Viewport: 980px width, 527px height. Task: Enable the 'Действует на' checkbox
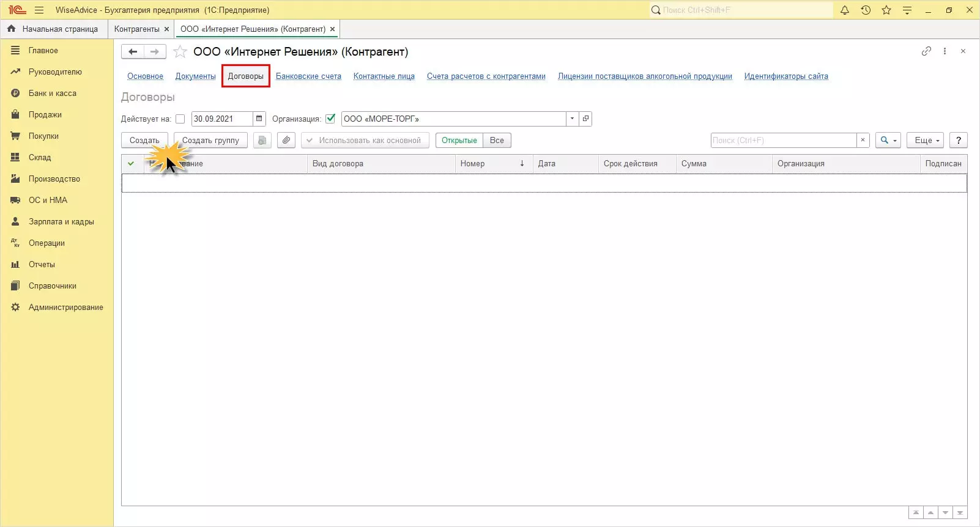point(180,119)
